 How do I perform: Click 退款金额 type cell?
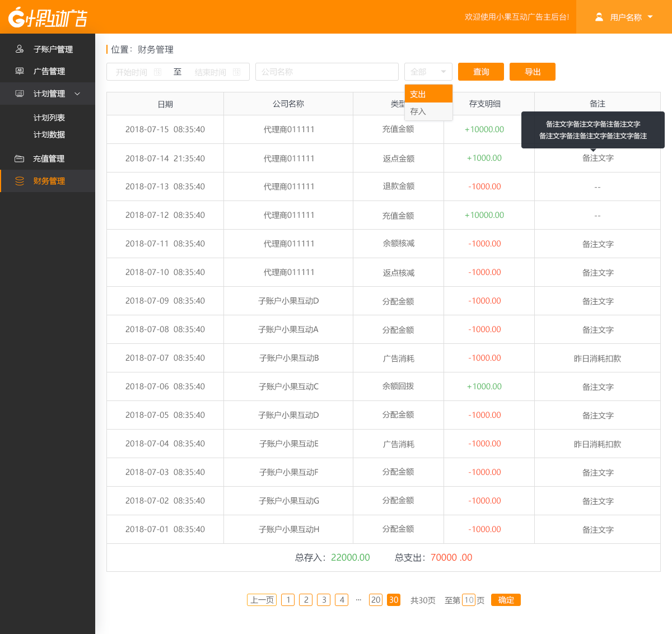point(398,187)
